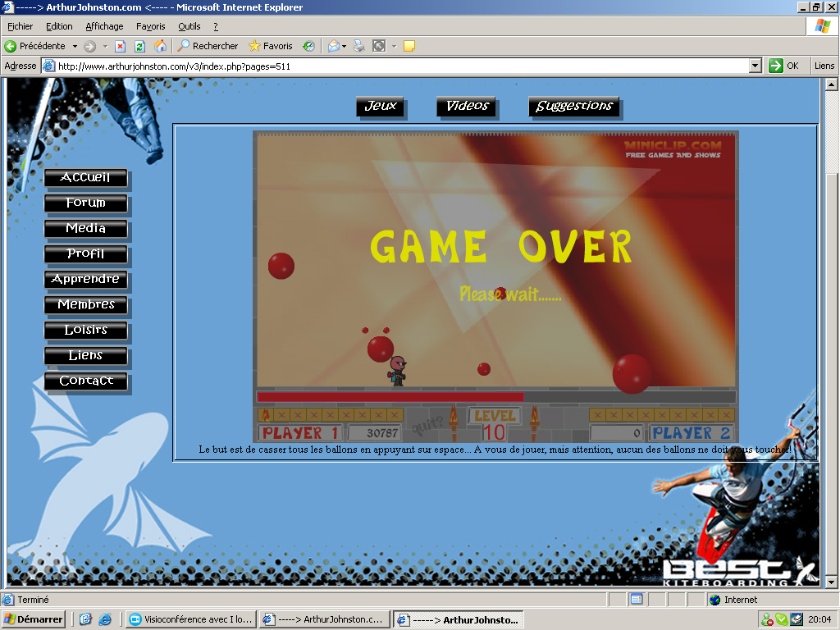Open the Affichage menu
The width and height of the screenshot is (840, 630).
pos(104,26)
